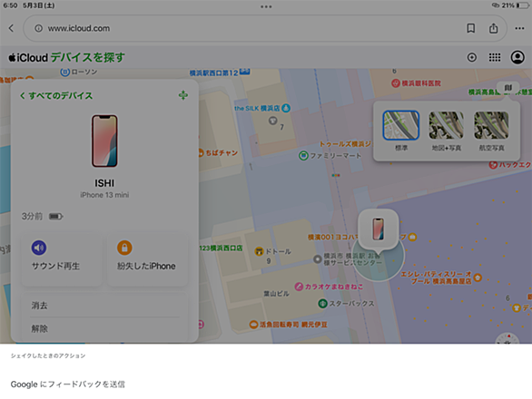Viewport: 532px width, 399px height.
Task: Open the account profile icon
Action: (517, 57)
